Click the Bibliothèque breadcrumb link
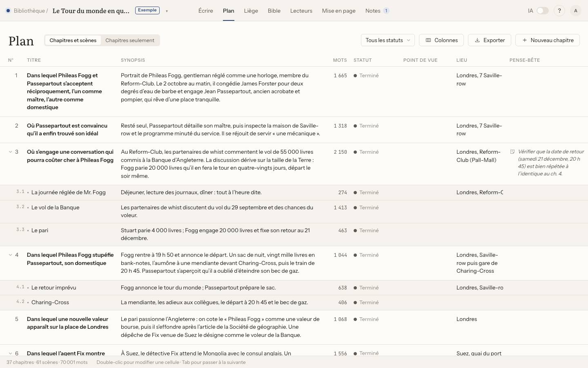Image resolution: width=588 pixels, height=368 pixels. [x=29, y=11]
